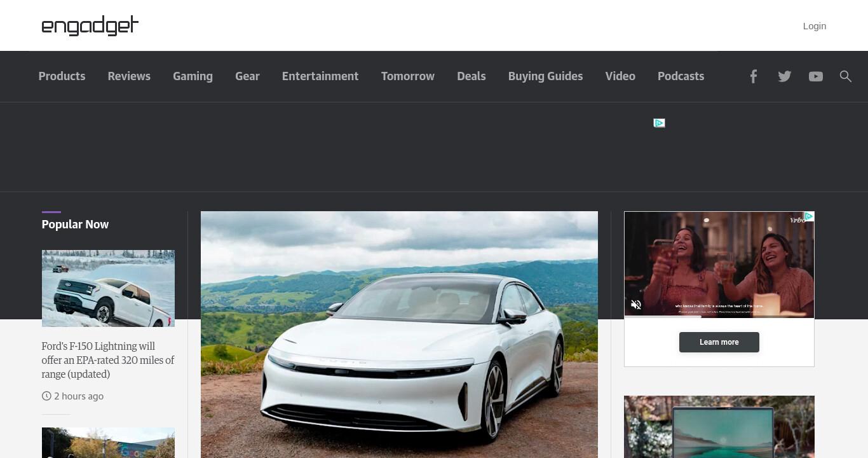This screenshot has width=868, height=458.
Task: Click the AdChoices icon in banner area
Action: point(659,123)
